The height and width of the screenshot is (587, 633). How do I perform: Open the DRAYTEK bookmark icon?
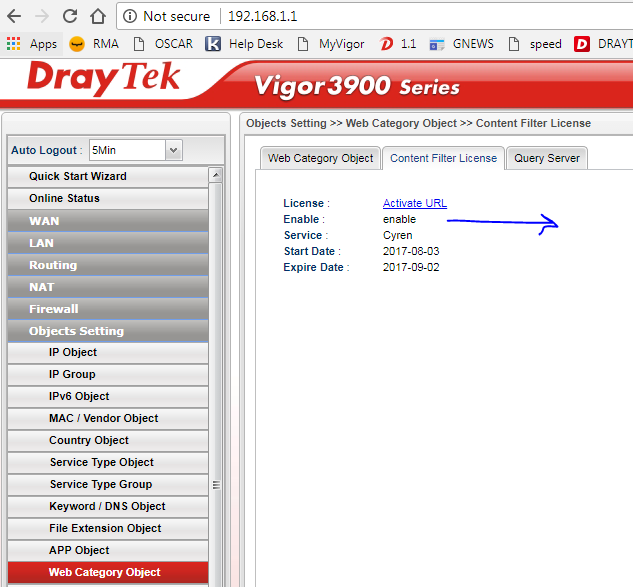point(582,44)
